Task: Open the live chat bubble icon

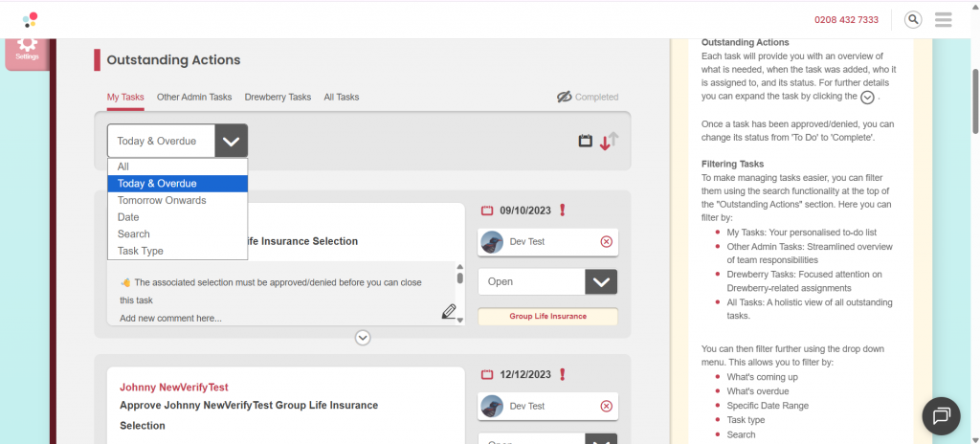Action: pyautogui.click(x=940, y=414)
